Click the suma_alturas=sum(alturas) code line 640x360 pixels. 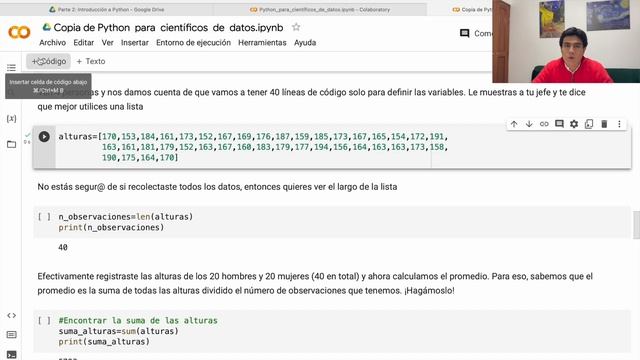click(x=118, y=331)
